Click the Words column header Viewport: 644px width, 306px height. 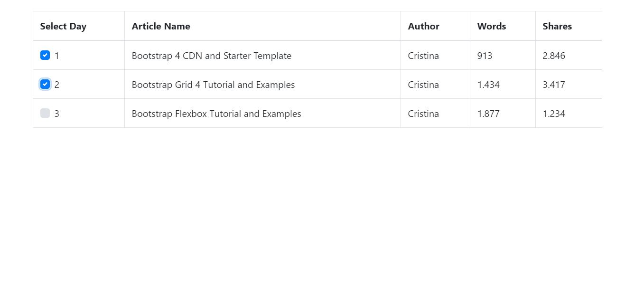coord(491,26)
